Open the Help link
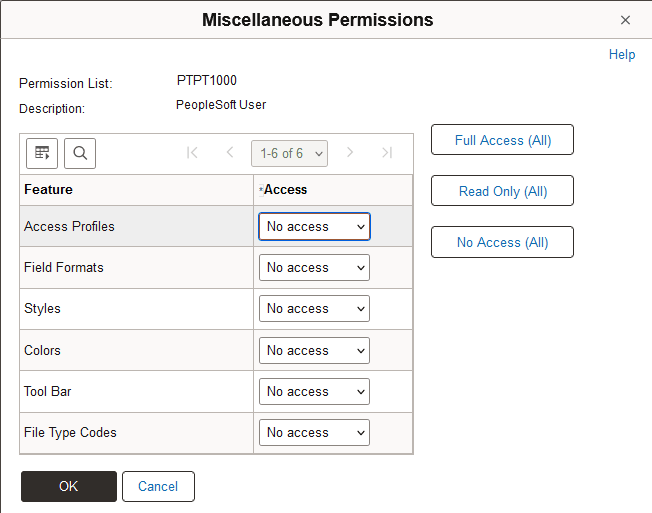Viewport: 652px width, 513px height. click(622, 55)
